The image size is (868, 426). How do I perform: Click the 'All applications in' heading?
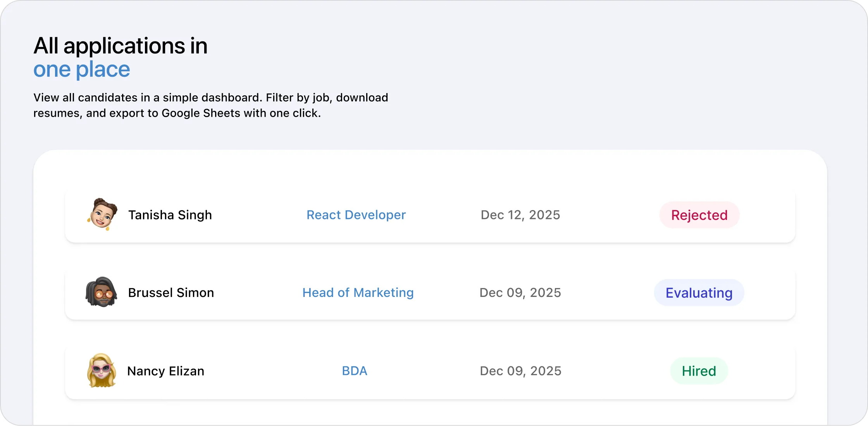tap(121, 46)
